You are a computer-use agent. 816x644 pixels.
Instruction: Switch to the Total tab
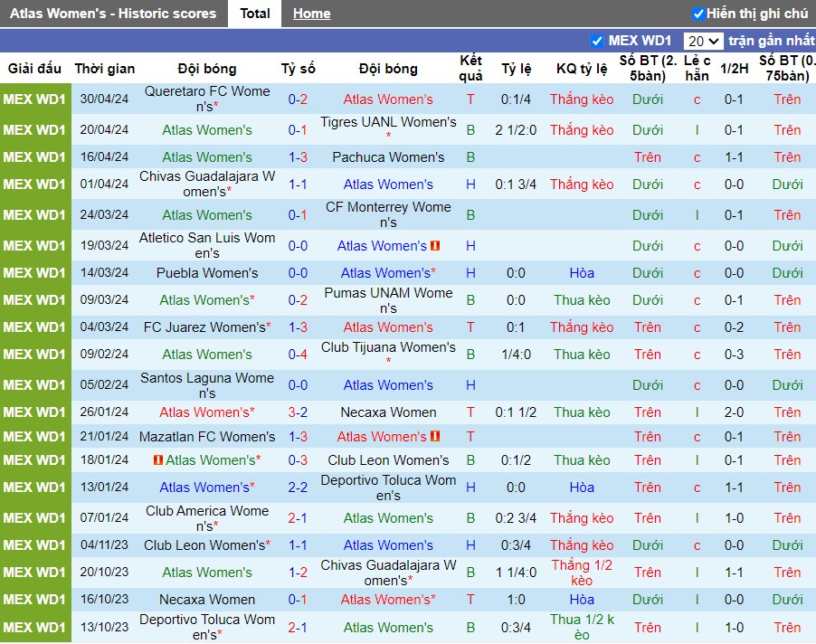[x=254, y=14]
